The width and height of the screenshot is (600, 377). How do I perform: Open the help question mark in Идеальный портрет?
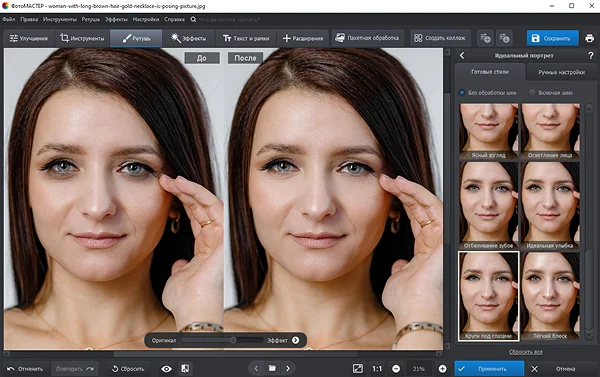tap(591, 56)
